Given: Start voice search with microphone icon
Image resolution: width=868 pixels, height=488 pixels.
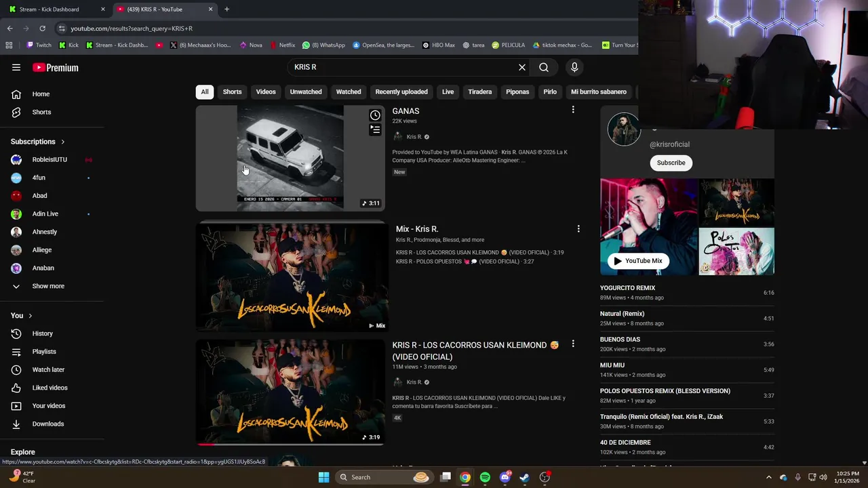Looking at the screenshot, I should tap(574, 67).
